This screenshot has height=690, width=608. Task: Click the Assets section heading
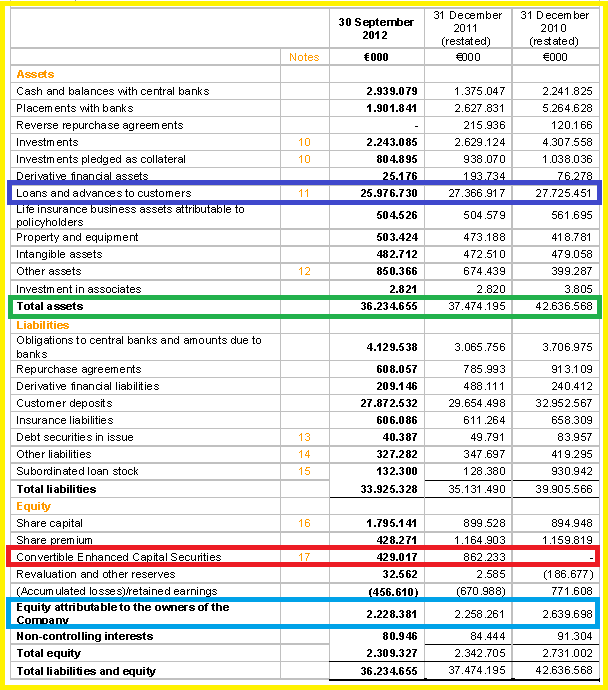click(x=35, y=74)
